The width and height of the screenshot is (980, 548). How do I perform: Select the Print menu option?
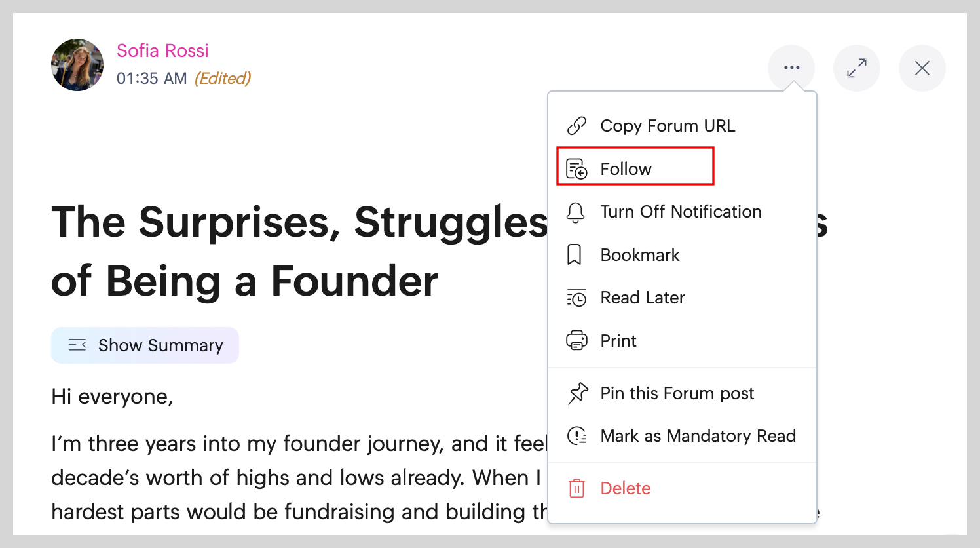tap(618, 341)
